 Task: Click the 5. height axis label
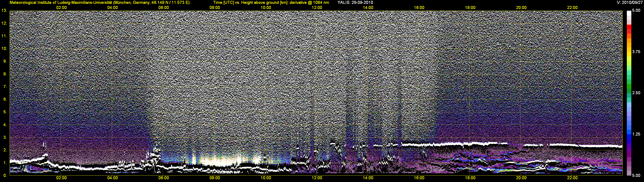pyautogui.click(x=5, y=112)
